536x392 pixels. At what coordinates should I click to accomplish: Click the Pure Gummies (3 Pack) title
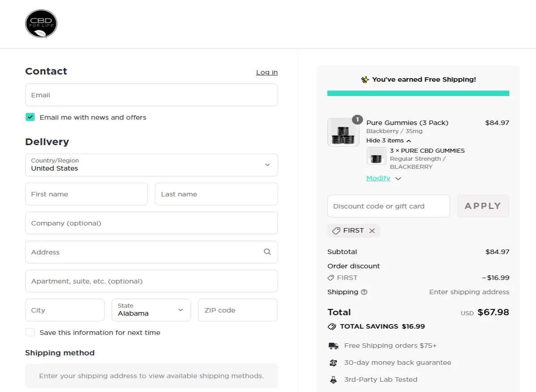407,123
